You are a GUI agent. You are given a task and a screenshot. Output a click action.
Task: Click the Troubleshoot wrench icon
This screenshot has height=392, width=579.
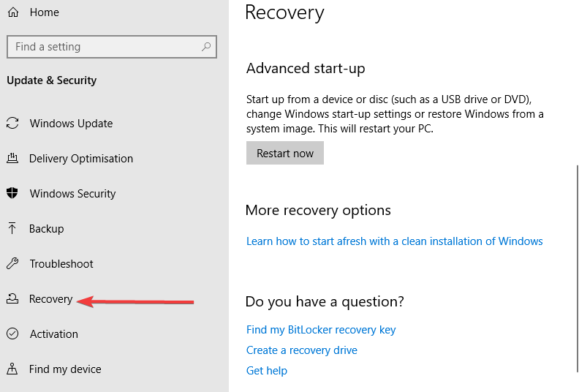coord(12,263)
